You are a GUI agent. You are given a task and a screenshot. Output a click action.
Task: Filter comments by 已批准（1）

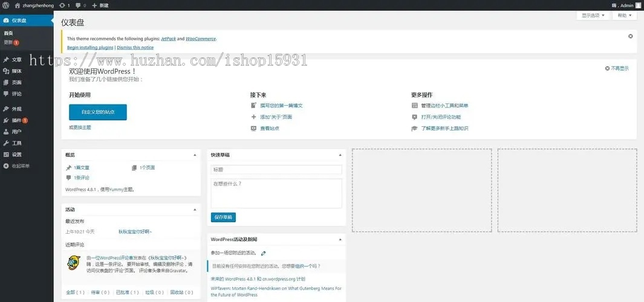(128, 292)
